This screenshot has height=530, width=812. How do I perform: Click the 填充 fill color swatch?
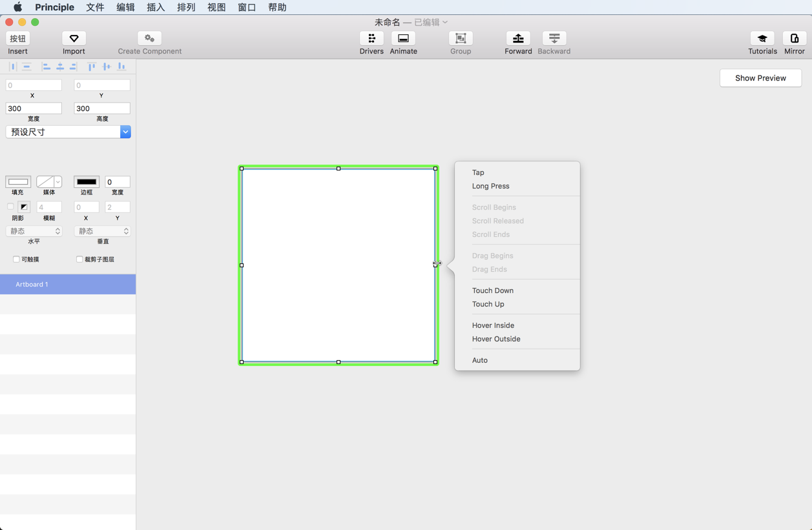point(18,182)
